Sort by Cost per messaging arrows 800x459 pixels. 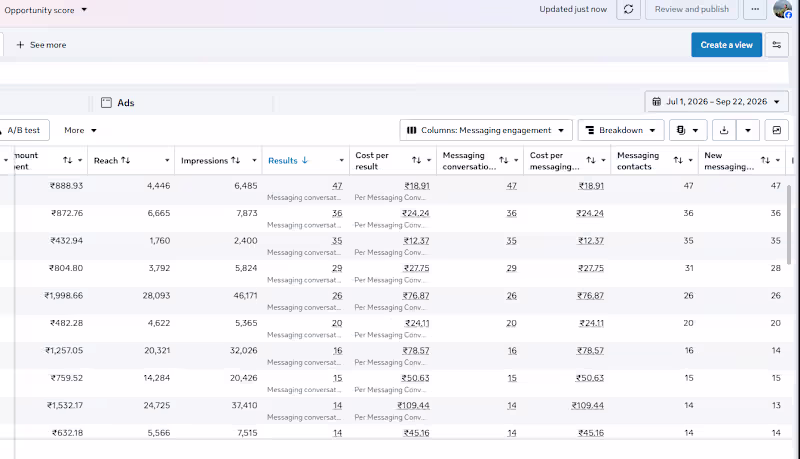pos(591,160)
